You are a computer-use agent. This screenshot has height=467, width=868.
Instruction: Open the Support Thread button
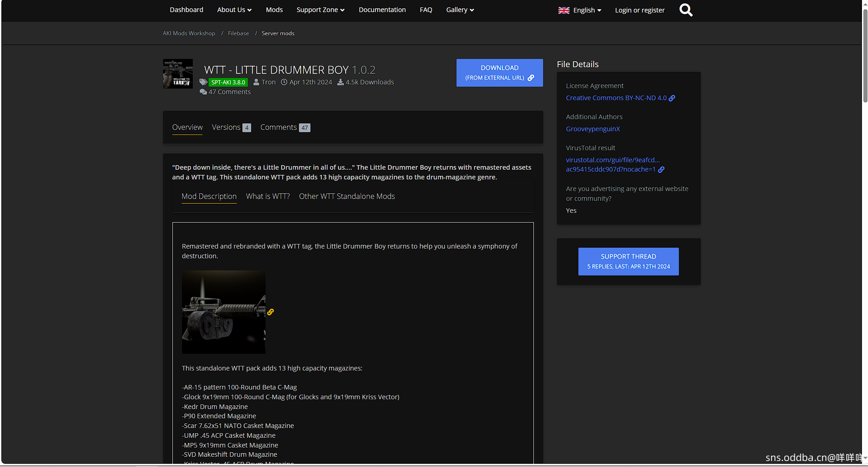click(x=628, y=262)
